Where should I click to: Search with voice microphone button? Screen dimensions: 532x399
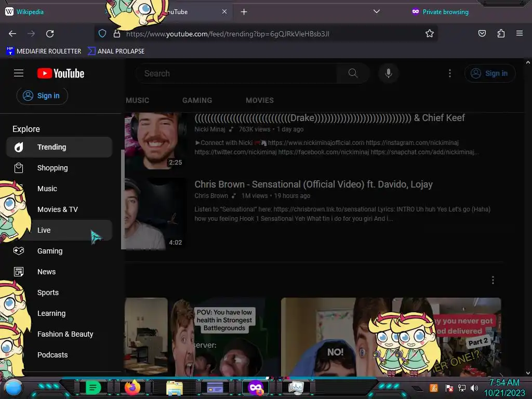click(389, 73)
